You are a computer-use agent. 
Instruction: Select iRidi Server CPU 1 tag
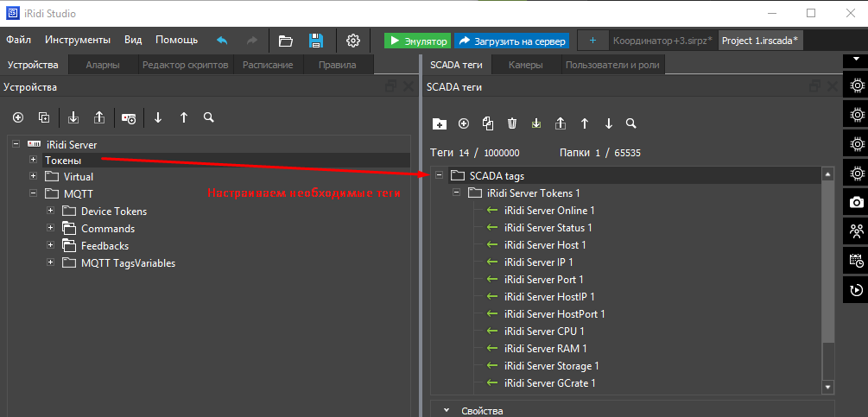543,332
